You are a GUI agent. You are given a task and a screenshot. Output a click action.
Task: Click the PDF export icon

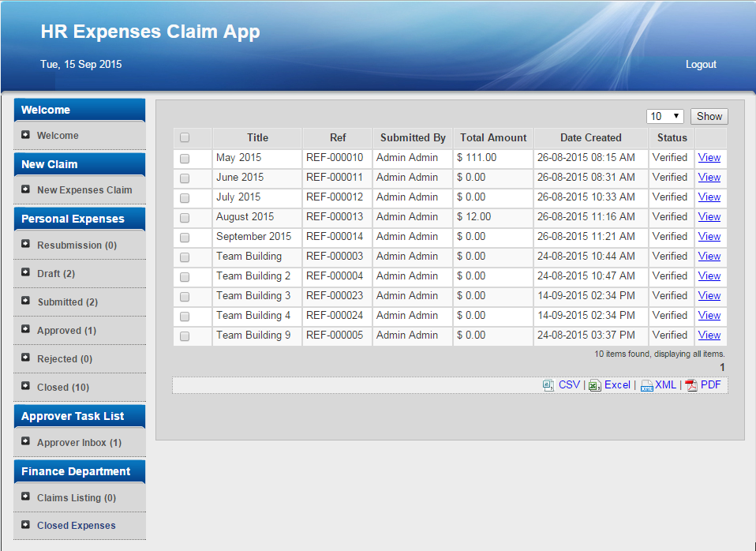[x=691, y=385]
